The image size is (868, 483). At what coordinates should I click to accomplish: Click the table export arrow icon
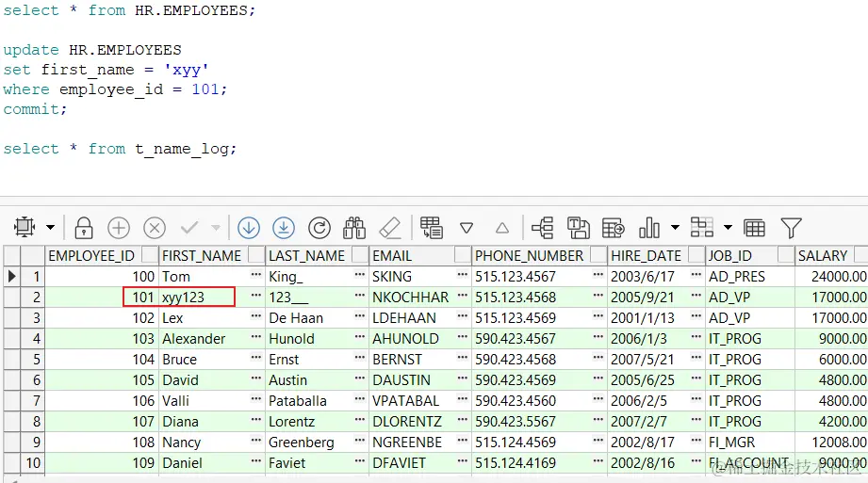pos(614,228)
